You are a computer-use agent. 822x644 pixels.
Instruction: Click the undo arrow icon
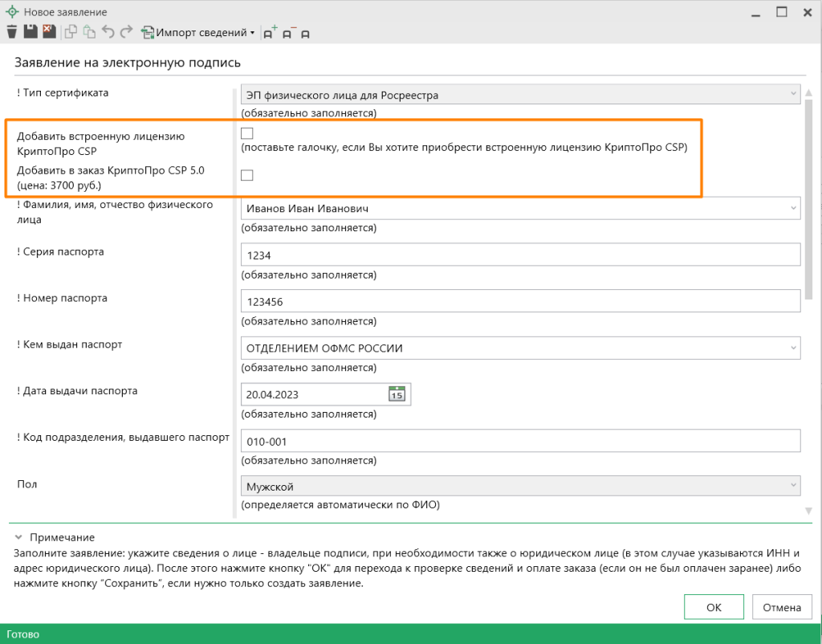(108, 32)
